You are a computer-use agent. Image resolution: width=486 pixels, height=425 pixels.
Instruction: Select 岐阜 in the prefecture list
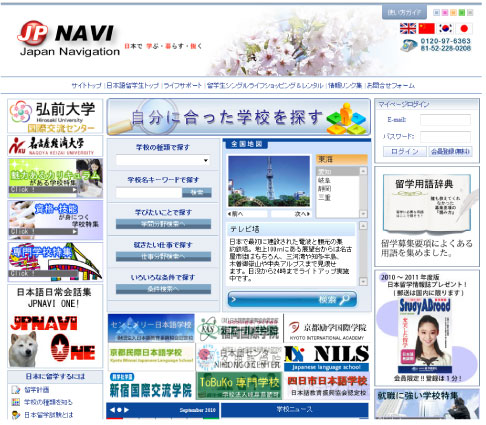(x=337, y=180)
